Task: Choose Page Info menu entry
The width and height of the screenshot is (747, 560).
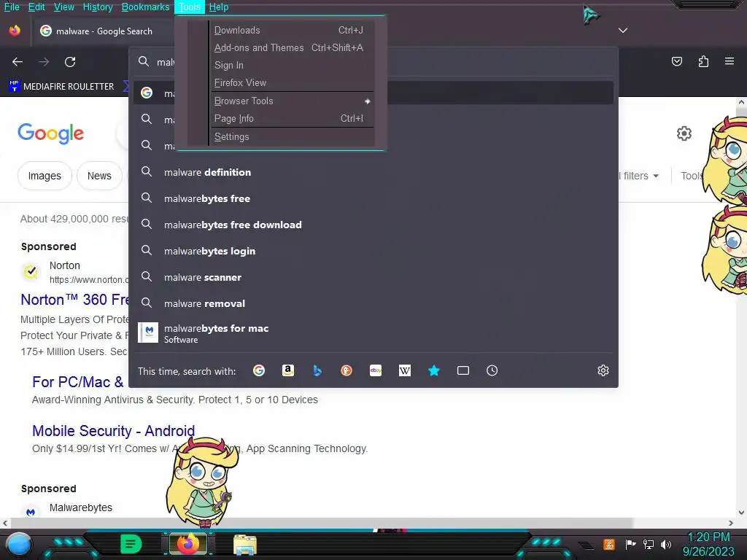Action: pos(292,119)
